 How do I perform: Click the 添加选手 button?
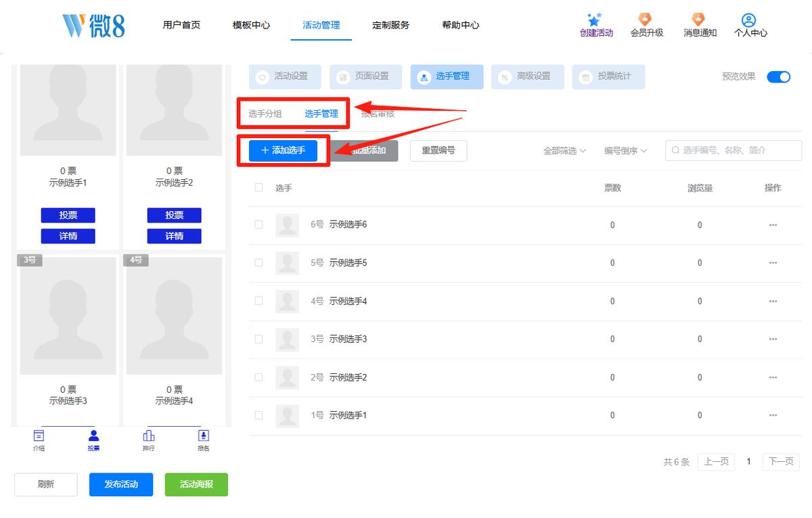(284, 150)
